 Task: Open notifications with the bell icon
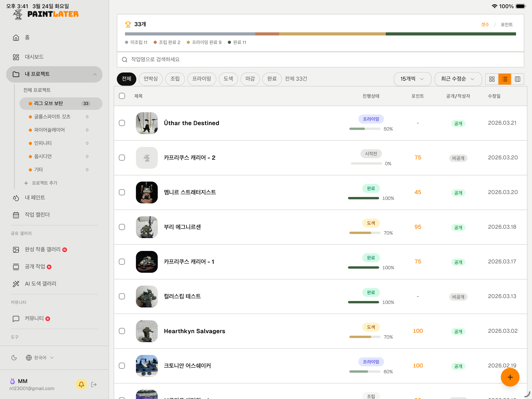[x=81, y=384]
